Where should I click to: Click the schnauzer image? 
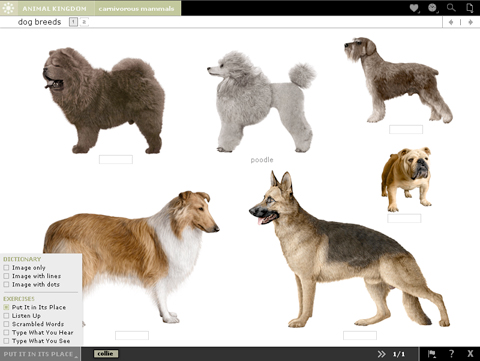398,80
